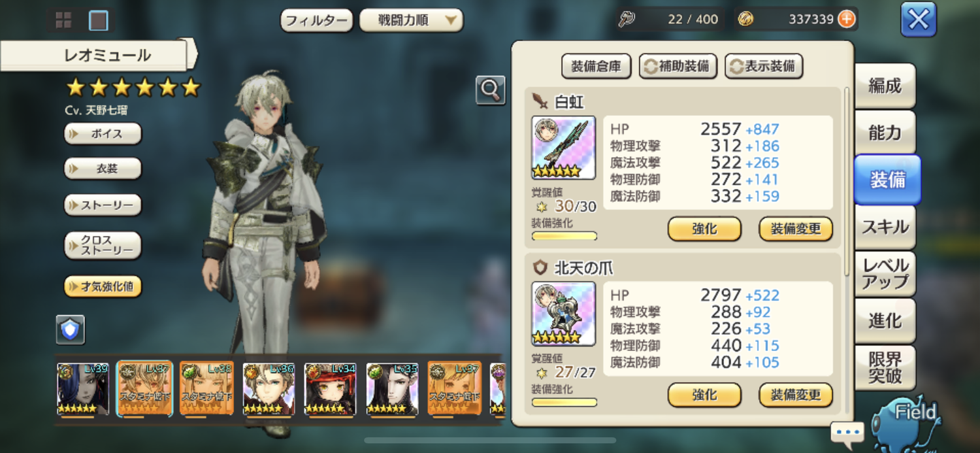The width and height of the screenshot is (980, 453).
Task: Add coins with orange plus icon
Action: (x=847, y=19)
